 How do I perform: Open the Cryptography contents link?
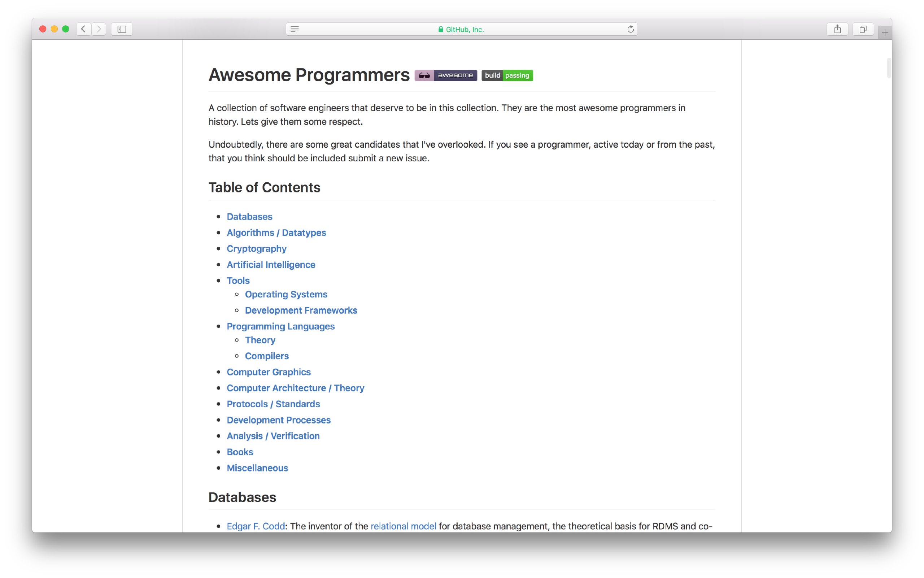(256, 248)
